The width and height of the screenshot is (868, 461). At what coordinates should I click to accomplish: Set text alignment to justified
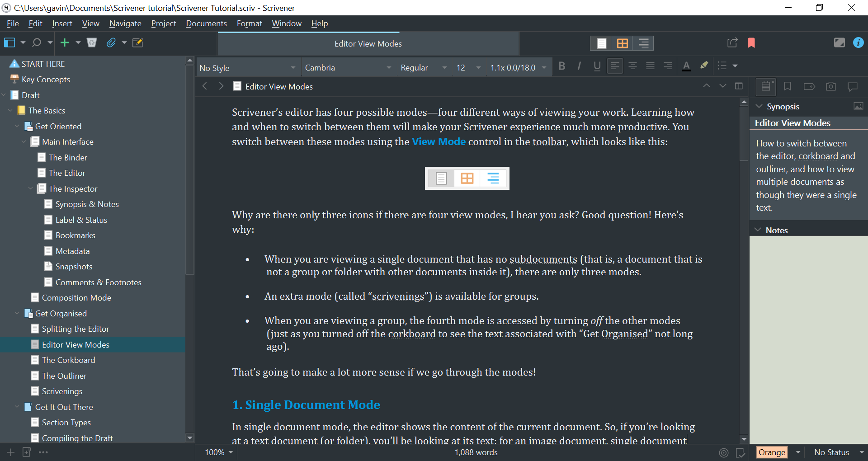650,66
